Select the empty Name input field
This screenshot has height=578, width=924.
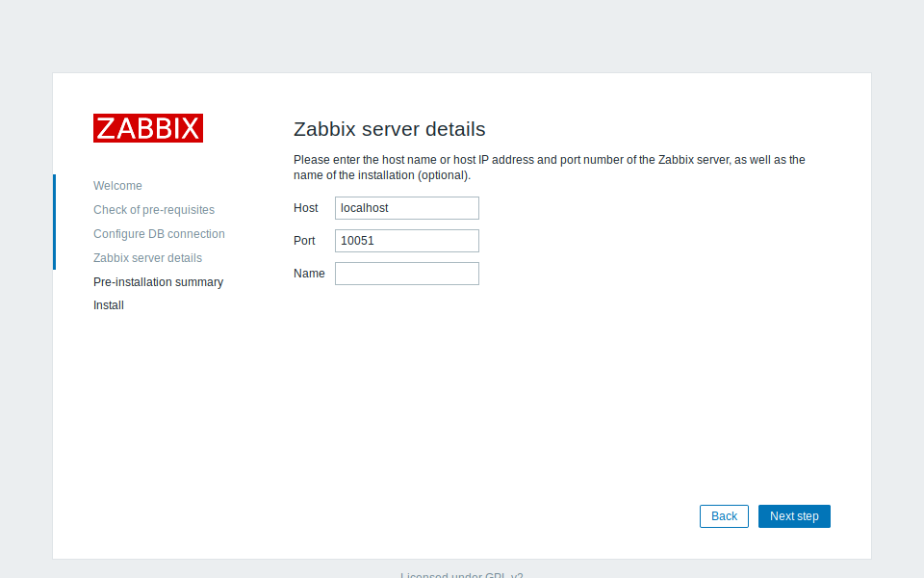tap(406, 274)
